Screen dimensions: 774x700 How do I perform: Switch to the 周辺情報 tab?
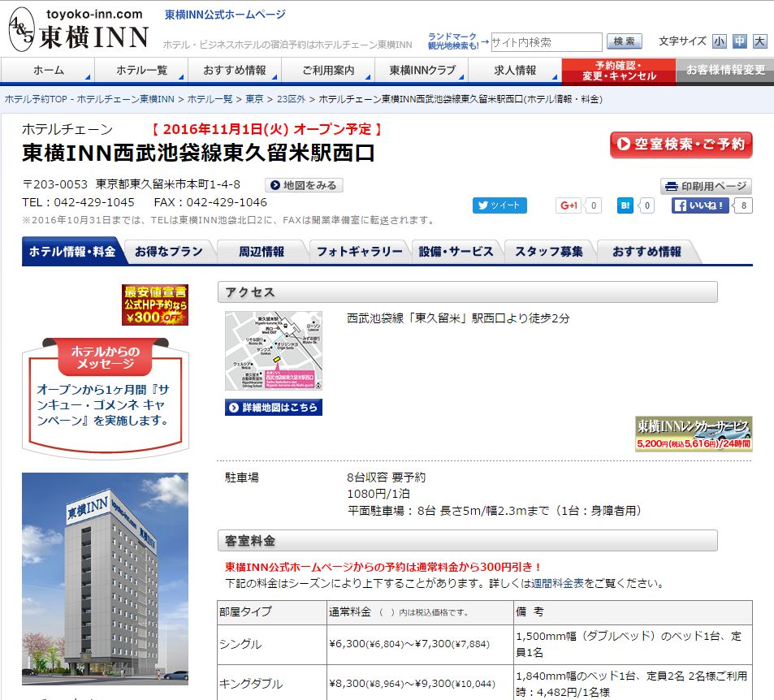tap(262, 252)
